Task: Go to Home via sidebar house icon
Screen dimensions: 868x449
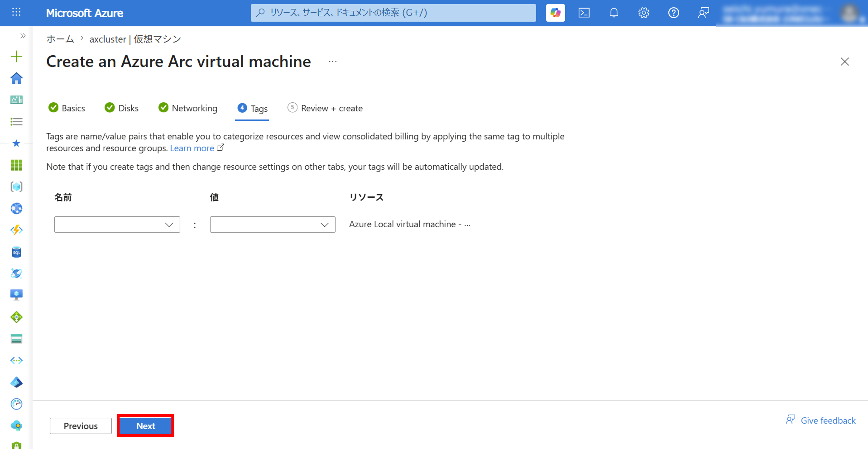Action: [16, 78]
